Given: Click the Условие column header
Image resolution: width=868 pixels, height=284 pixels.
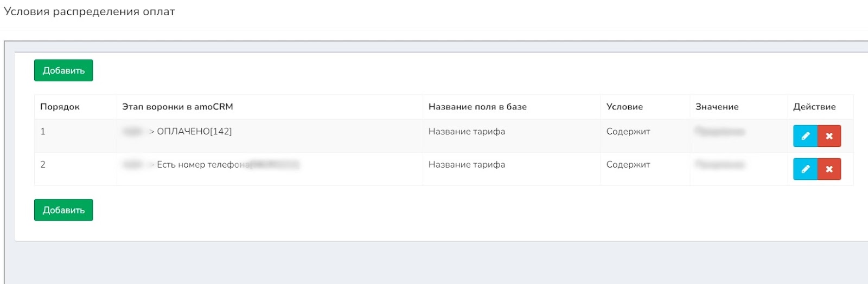Looking at the screenshot, I should 624,107.
